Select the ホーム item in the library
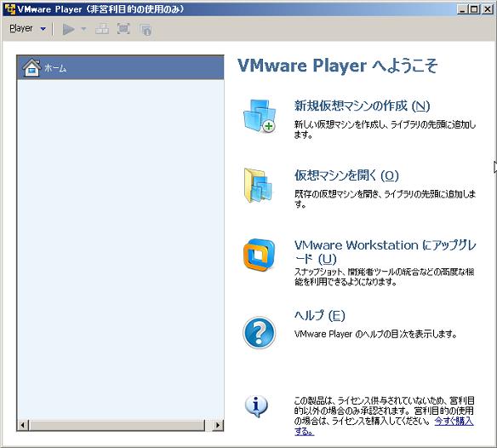 (x=121, y=67)
